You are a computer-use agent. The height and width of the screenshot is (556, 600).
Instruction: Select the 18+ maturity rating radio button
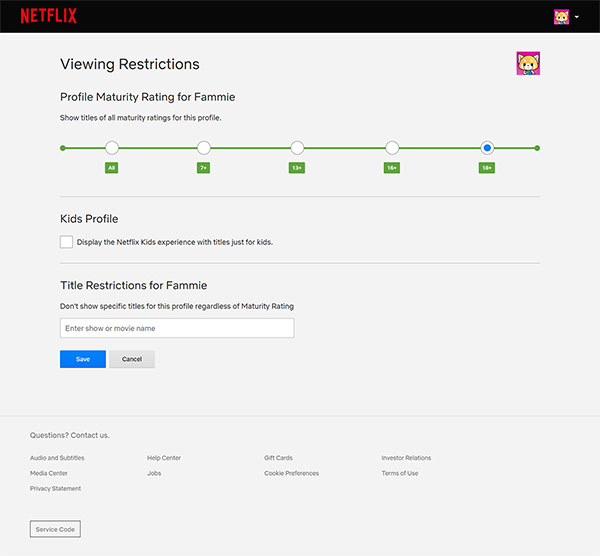click(487, 148)
